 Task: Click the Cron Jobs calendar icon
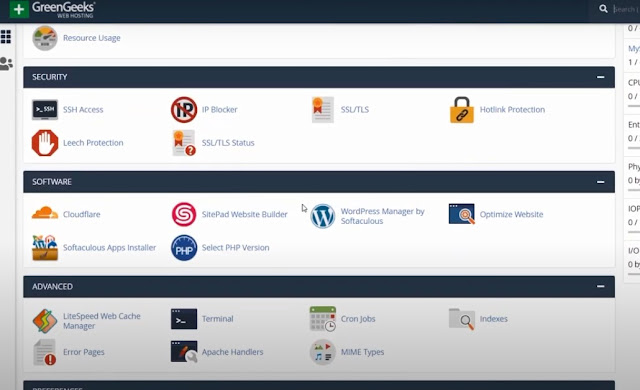pos(323,319)
